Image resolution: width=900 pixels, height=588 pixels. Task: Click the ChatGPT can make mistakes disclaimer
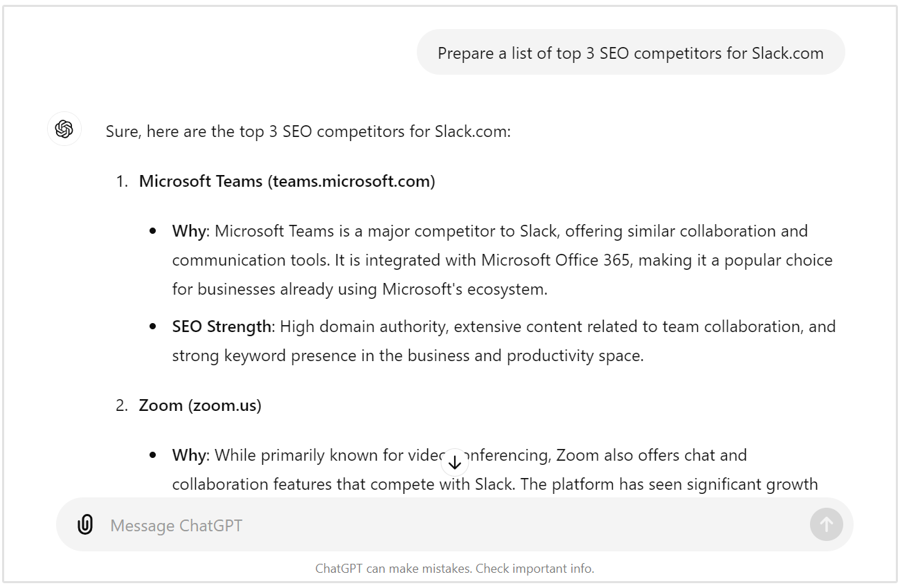coord(455,569)
